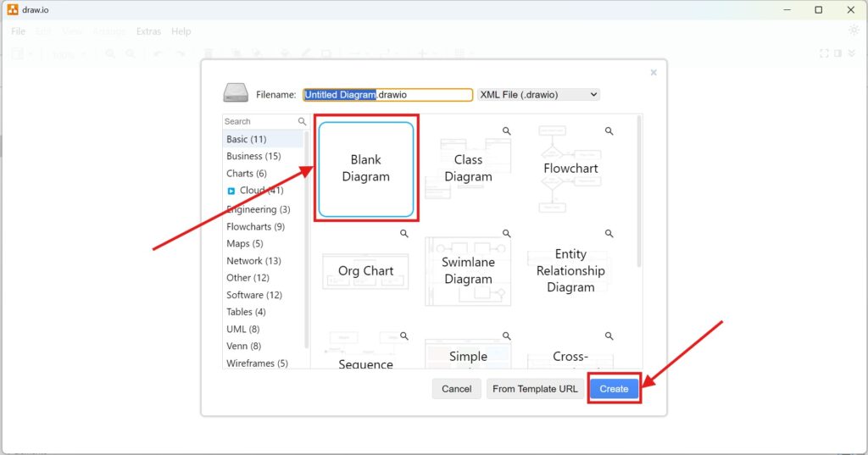Screen dimensions: 868x455
Task: Select the Business (15) category
Action: tap(253, 156)
